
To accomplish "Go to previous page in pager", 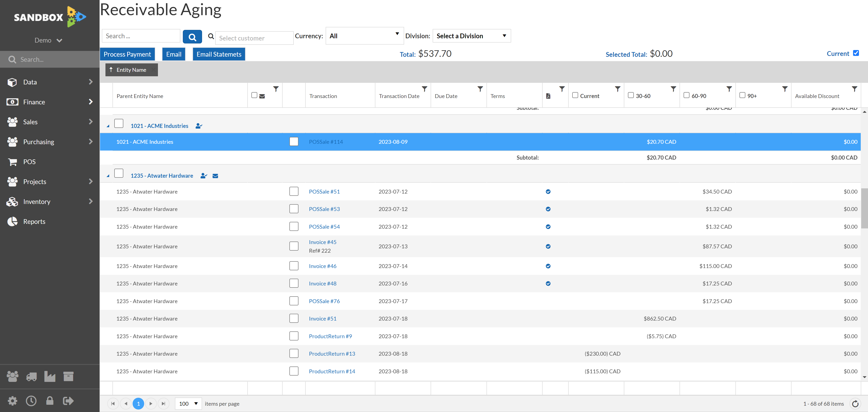I will (126, 404).
